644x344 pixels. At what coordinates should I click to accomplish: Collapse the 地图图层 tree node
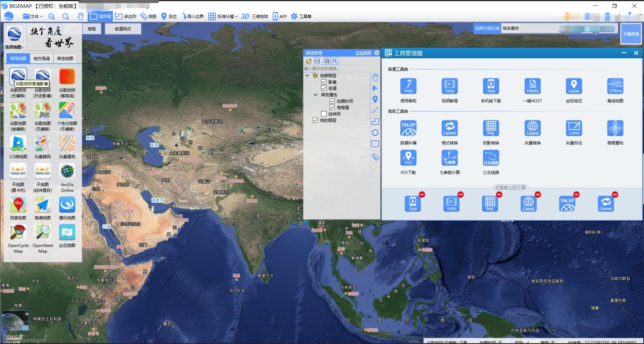coord(307,76)
